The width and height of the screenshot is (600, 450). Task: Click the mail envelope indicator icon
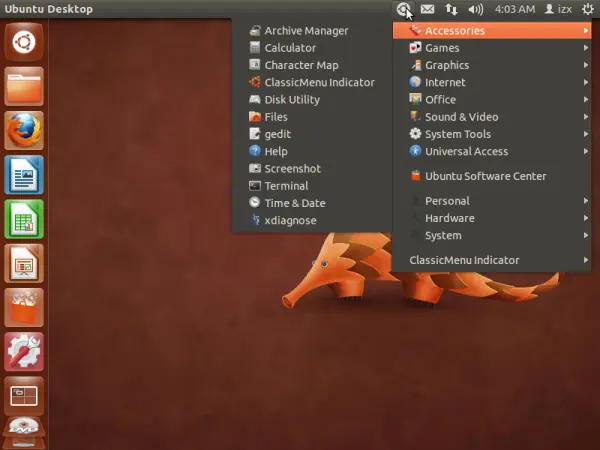427,9
